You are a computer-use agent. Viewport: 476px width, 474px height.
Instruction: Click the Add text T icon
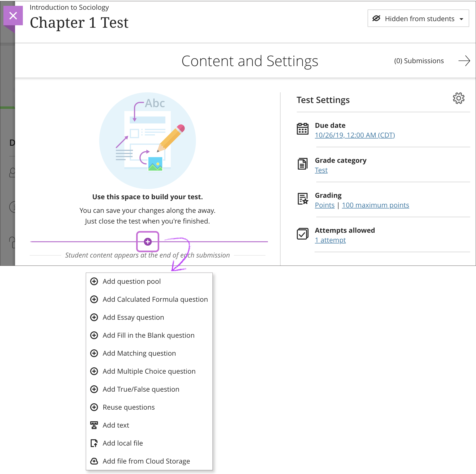coord(94,425)
